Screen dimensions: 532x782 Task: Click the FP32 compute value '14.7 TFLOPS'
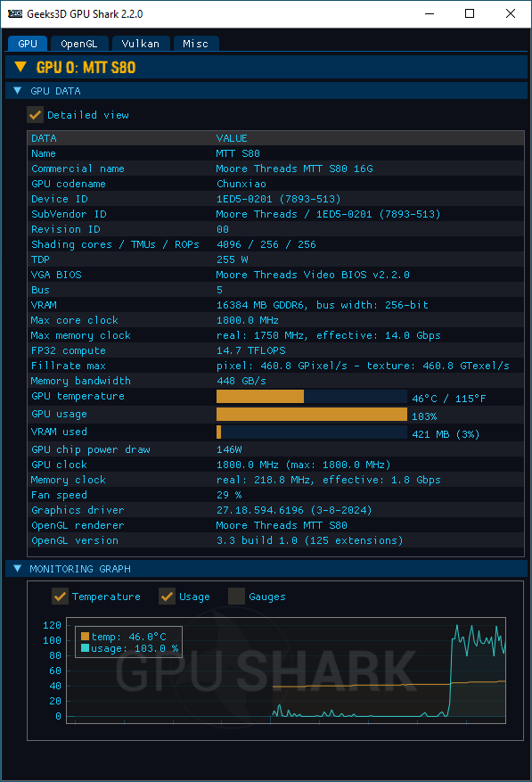pos(251,350)
